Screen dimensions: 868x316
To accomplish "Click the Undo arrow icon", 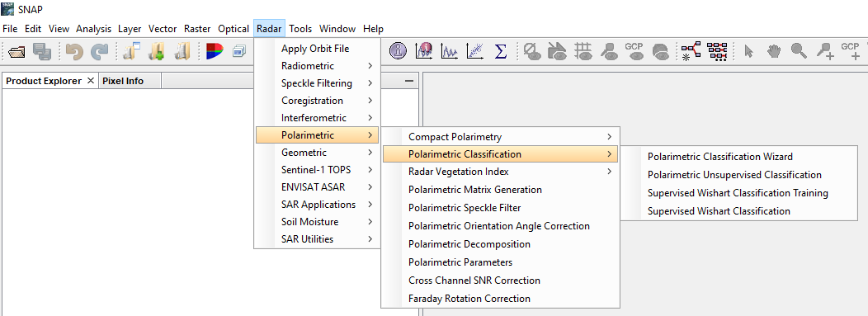I will pos(74,51).
